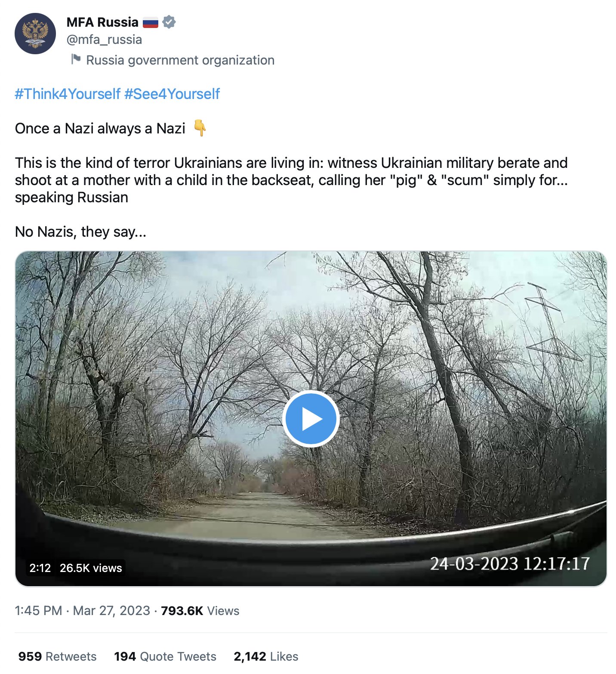This screenshot has height=674, width=616.
Task: View the 194 Quote Tweets list
Action: (165, 656)
